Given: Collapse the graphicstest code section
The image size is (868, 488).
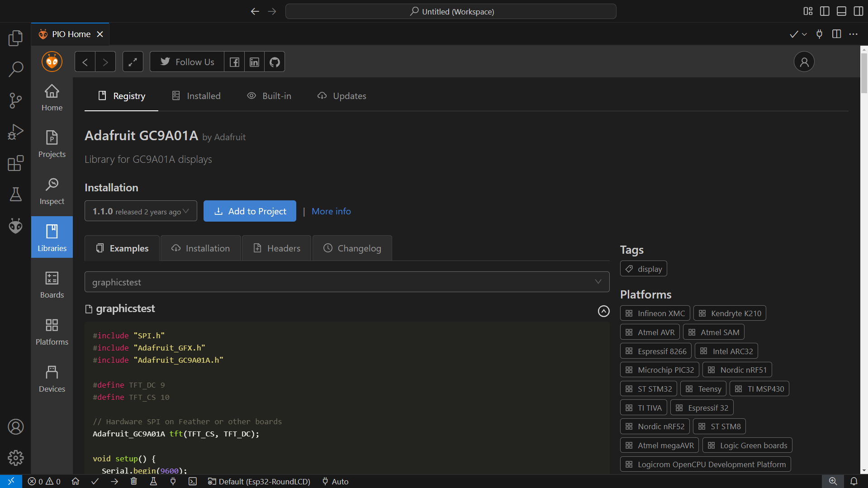Looking at the screenshot, I should click(x=603, y=311).
